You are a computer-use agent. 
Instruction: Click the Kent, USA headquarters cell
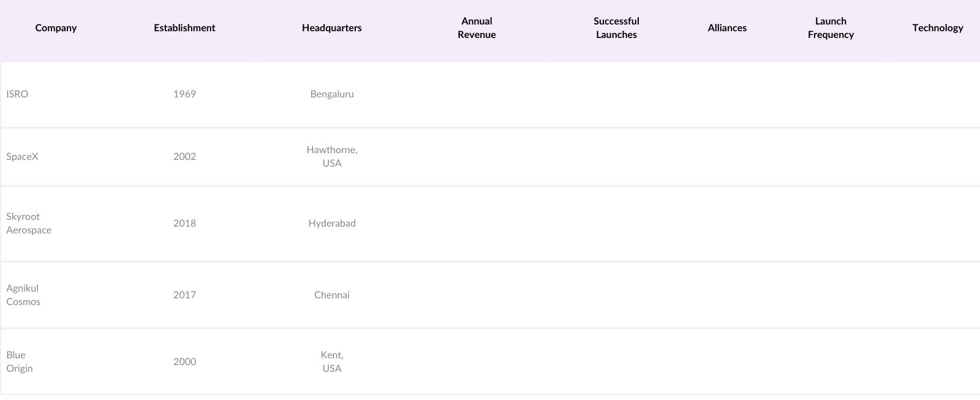point(331,361)
